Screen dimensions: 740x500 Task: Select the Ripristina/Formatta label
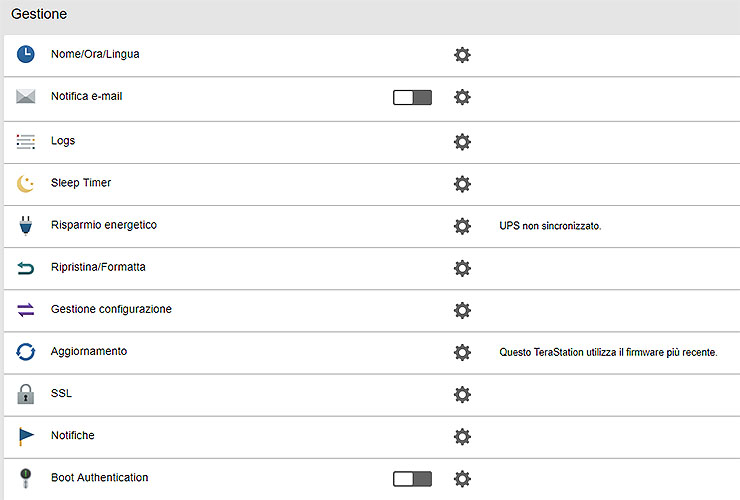98,268
